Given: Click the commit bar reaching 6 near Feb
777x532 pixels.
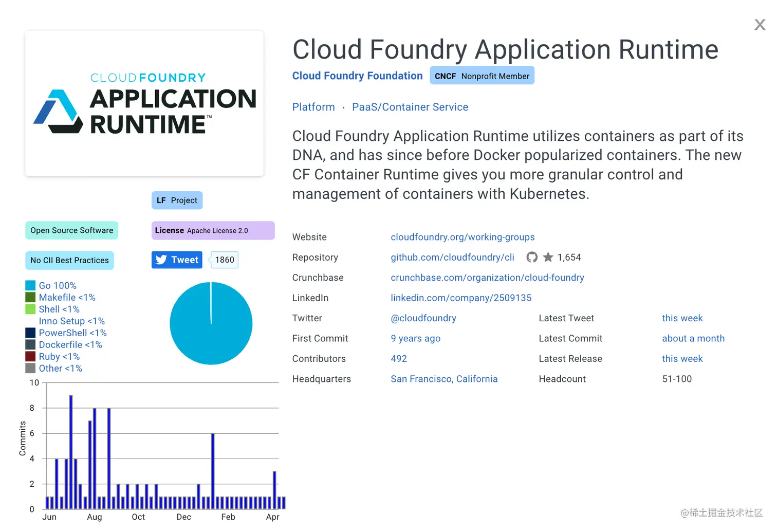Looking at the screenshot, I should [213, 471].
